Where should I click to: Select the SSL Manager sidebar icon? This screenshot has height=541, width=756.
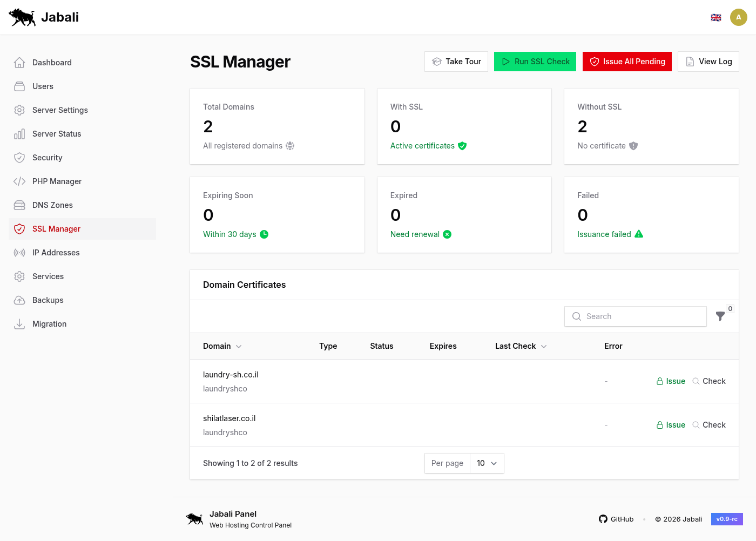[x=19, y=229]
